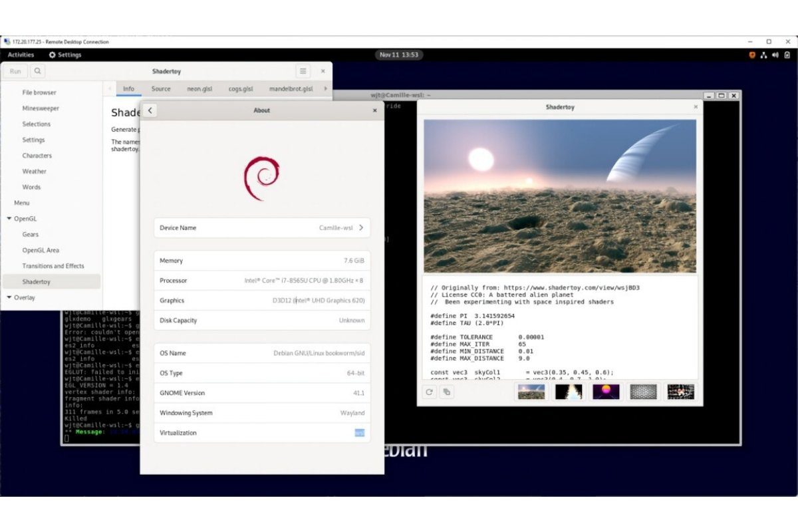
Task: Open the date and time menu
Action: coord(399,55)
